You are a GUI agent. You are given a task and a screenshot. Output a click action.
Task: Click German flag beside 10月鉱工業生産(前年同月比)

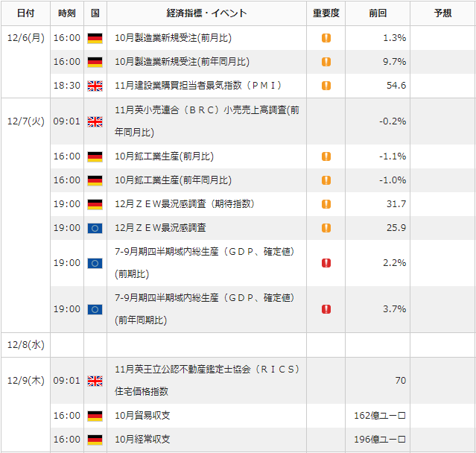coord(95,180)
